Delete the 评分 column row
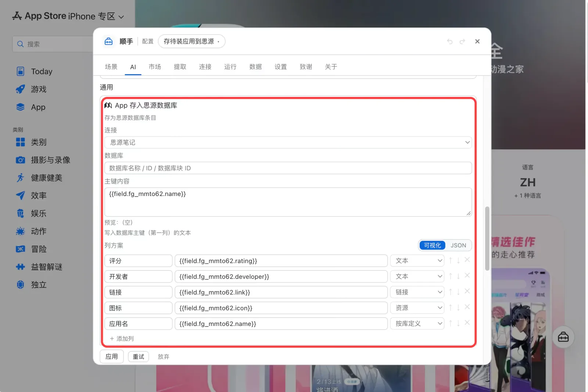588x392 pixels. [x=467, y=260]
